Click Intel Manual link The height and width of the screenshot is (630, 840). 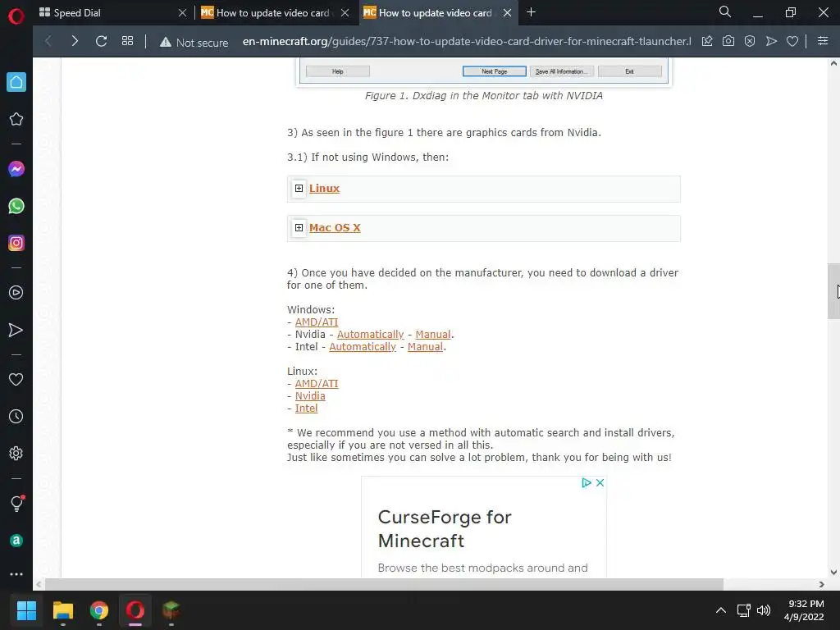426,347
